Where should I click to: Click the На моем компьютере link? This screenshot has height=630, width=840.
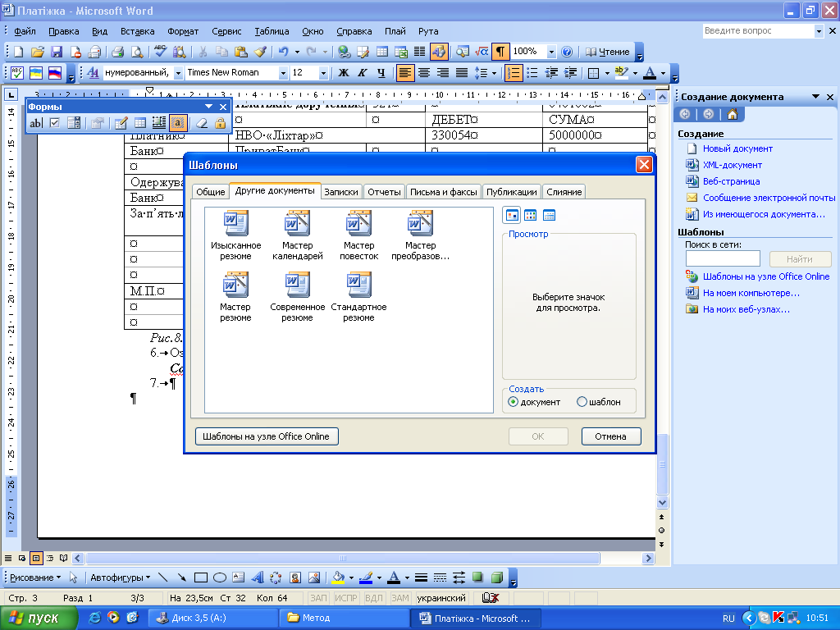coord(751,293)
